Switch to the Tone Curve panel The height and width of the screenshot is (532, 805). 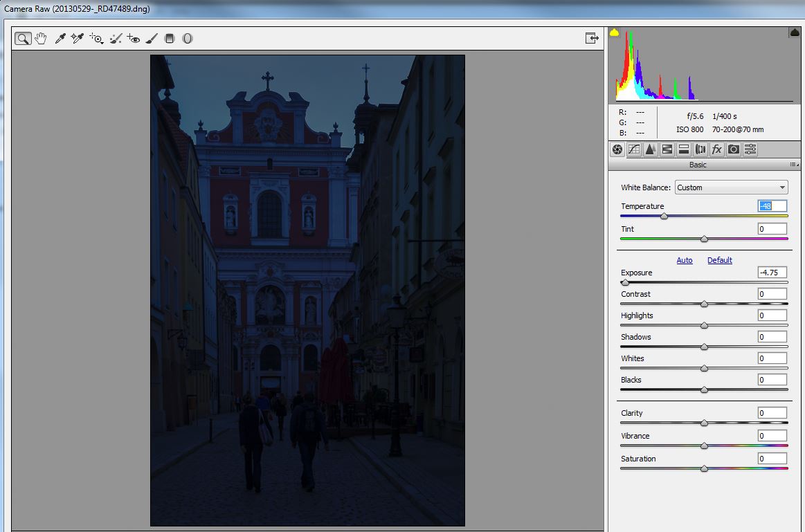[x=634, y=149]
